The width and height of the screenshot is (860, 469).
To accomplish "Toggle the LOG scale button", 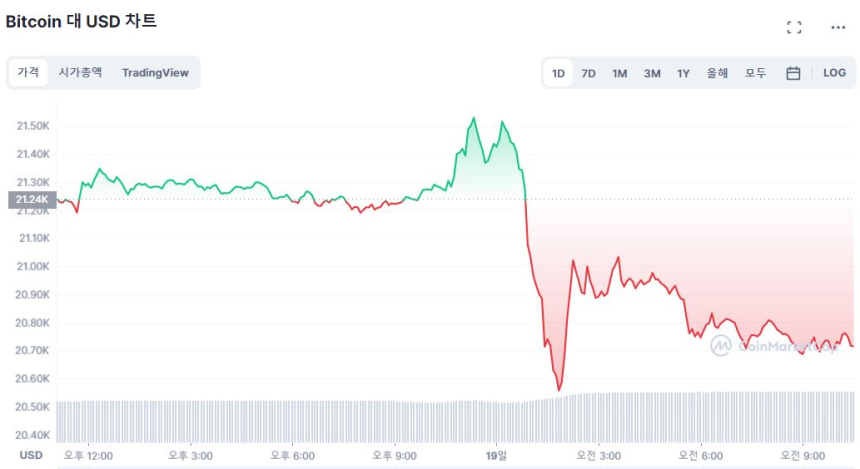I will 834,73.
